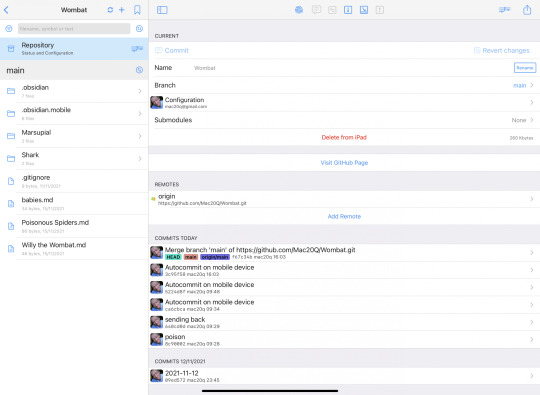Open the .obsidian folder
This screenshot has width=540, height=395.
click(x=74, y=91)
